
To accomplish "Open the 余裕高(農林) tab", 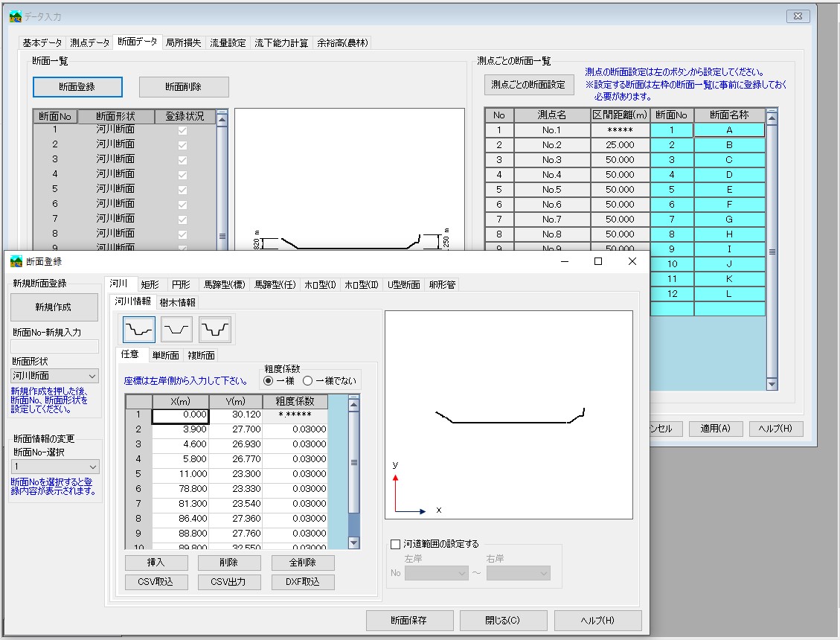I will point(342,43).
